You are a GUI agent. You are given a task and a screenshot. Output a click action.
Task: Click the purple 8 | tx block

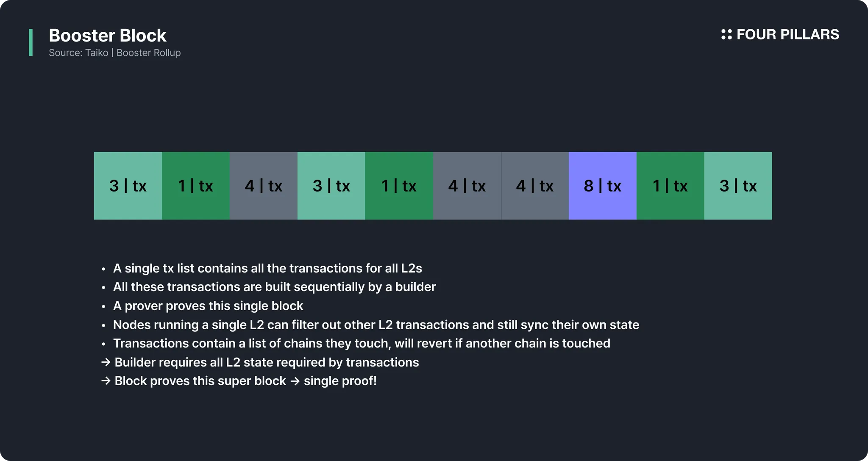coord(603,186)
